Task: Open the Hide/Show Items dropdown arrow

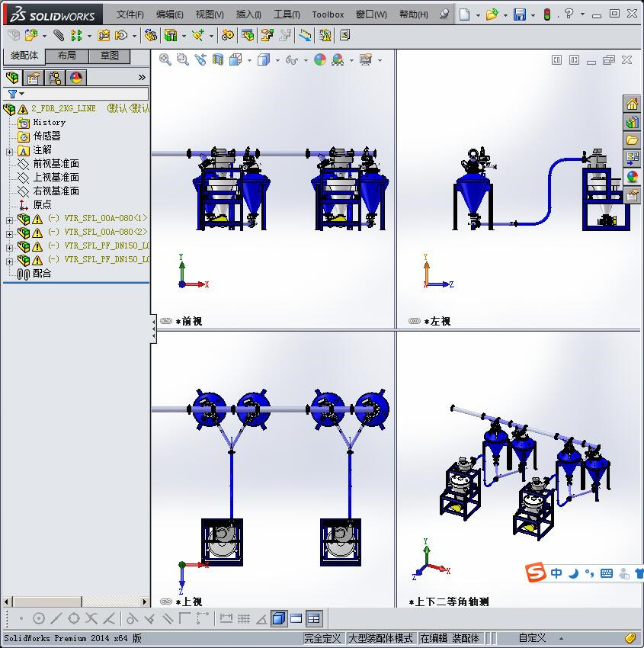Action: [x=306, y=60]
